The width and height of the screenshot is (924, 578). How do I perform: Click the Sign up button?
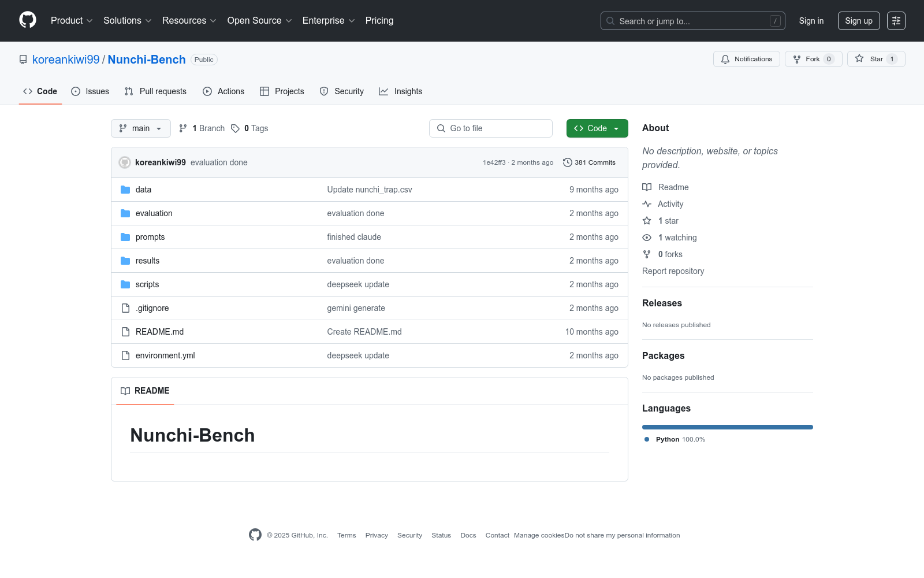(x=859, y=21)
